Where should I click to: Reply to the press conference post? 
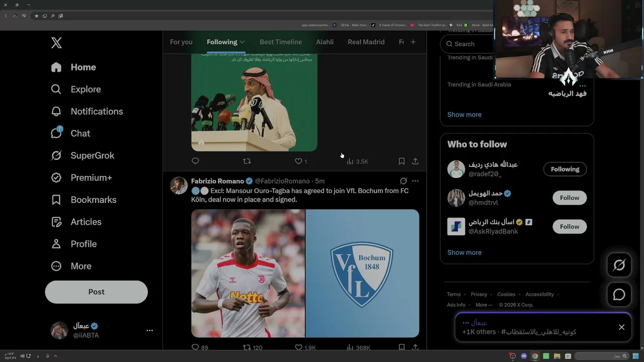(195, 161)
